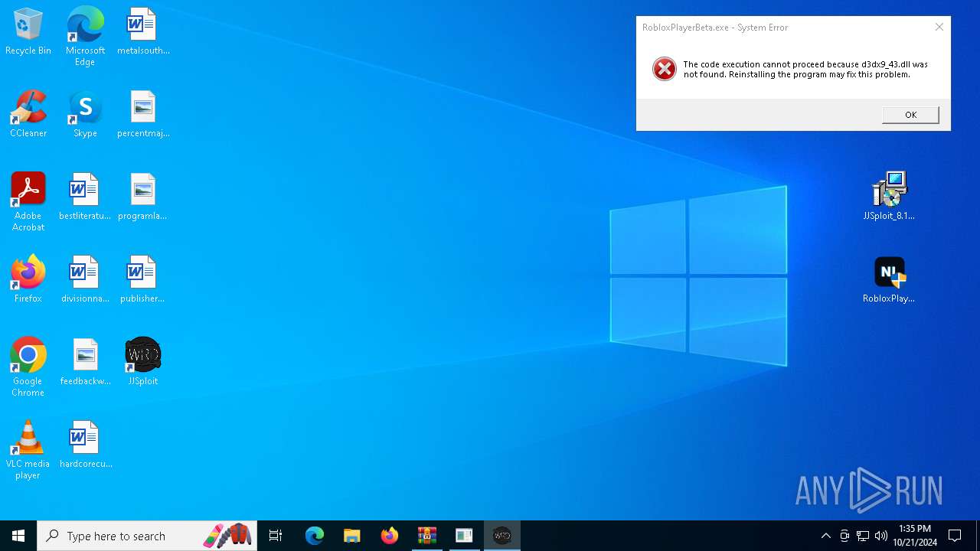This screenshot has height=551, width=980.
Task: Close the RobloxPlayerBeta.exe System Error dialog
Action: (939, 27)
